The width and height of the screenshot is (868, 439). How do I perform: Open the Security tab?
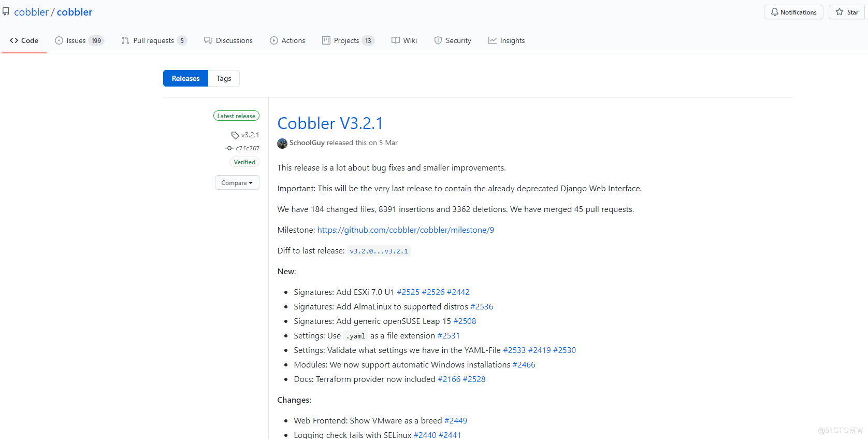pos(453,40)
